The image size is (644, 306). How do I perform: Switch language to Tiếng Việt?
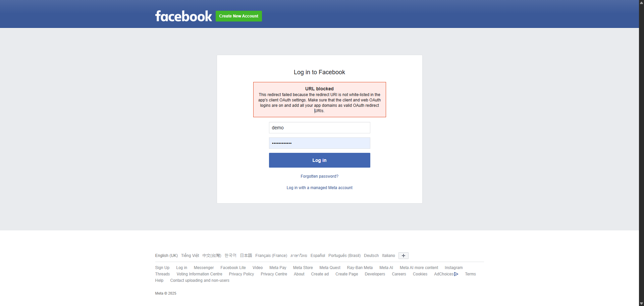pos(190,256)
